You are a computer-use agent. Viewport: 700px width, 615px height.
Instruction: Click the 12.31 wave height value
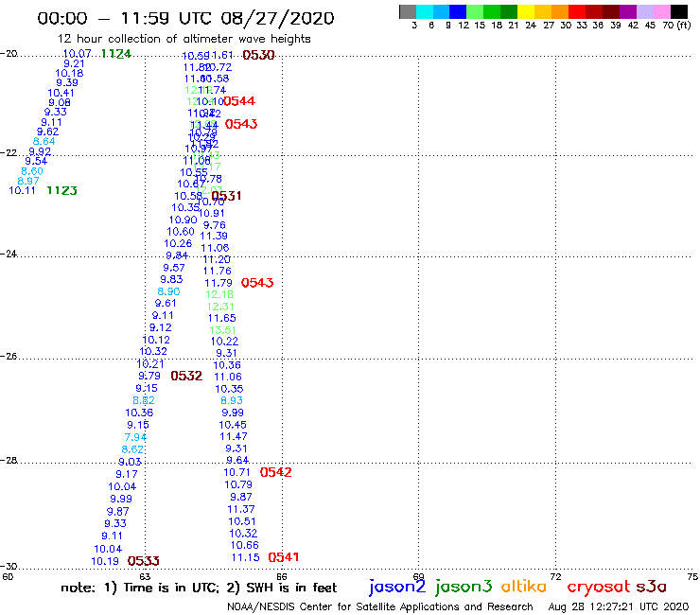click(220, 307)
